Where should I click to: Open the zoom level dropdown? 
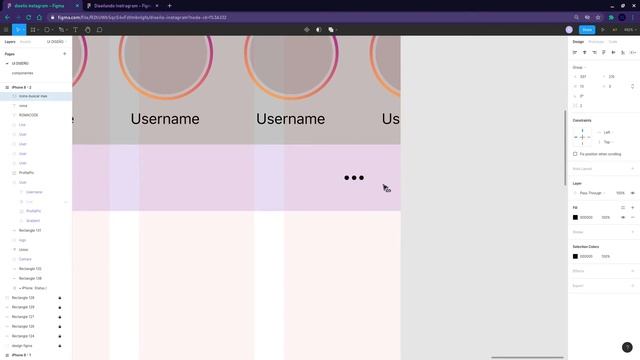(630, 30)
